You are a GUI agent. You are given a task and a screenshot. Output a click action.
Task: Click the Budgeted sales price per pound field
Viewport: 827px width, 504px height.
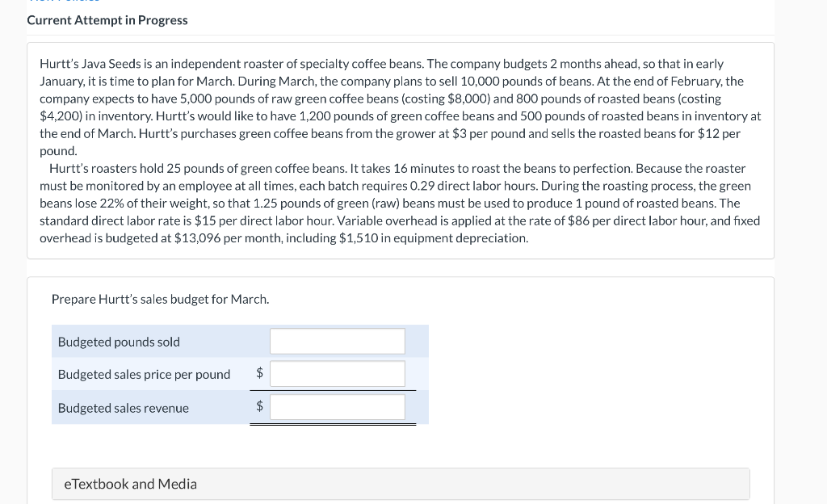coord(337,373)
